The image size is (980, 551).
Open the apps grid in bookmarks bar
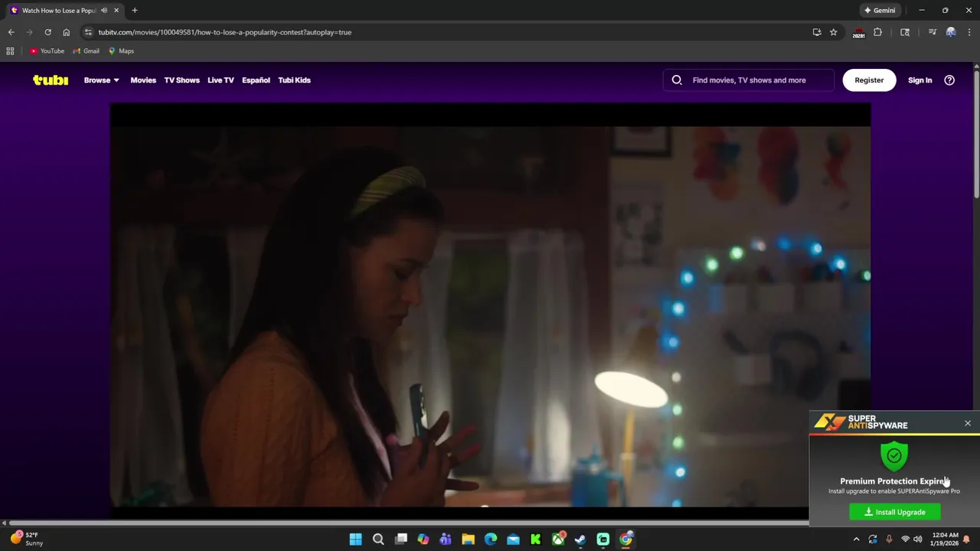coord(10,51)
